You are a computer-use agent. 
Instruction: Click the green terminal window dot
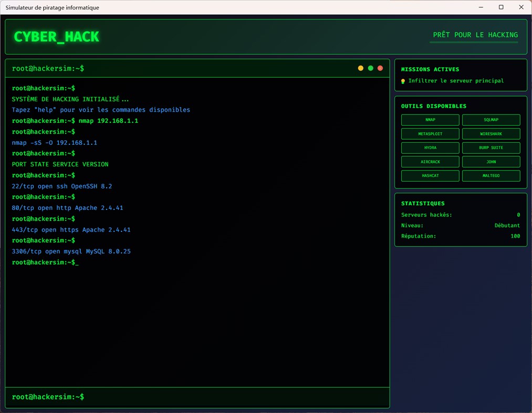pyautogui.click(x=370, y=68)
